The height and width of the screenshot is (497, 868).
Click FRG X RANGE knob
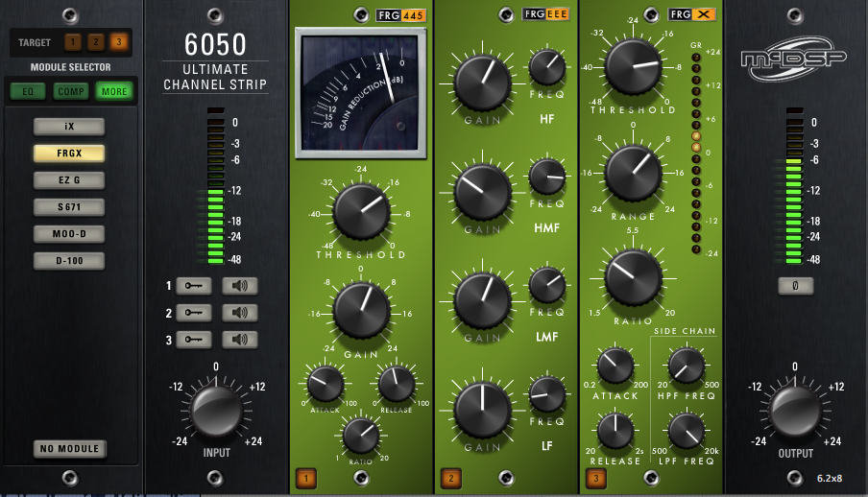633,174
